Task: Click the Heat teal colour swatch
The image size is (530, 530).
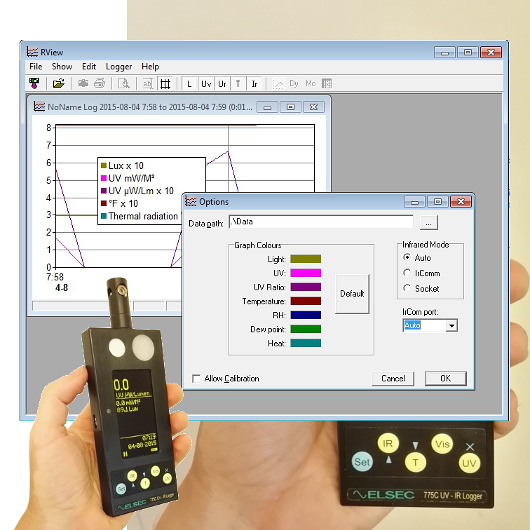Action: tap(306, 343)
